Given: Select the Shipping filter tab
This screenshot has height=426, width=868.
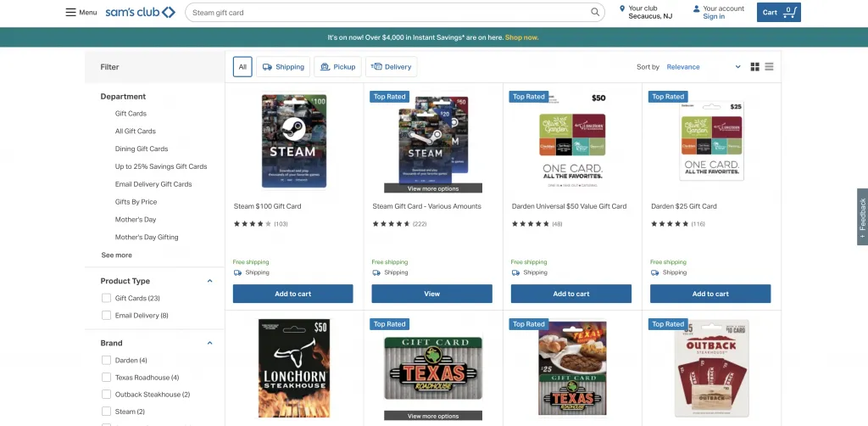Looking at the screenshot, I should pyautogui.click(x=283, y=67).
